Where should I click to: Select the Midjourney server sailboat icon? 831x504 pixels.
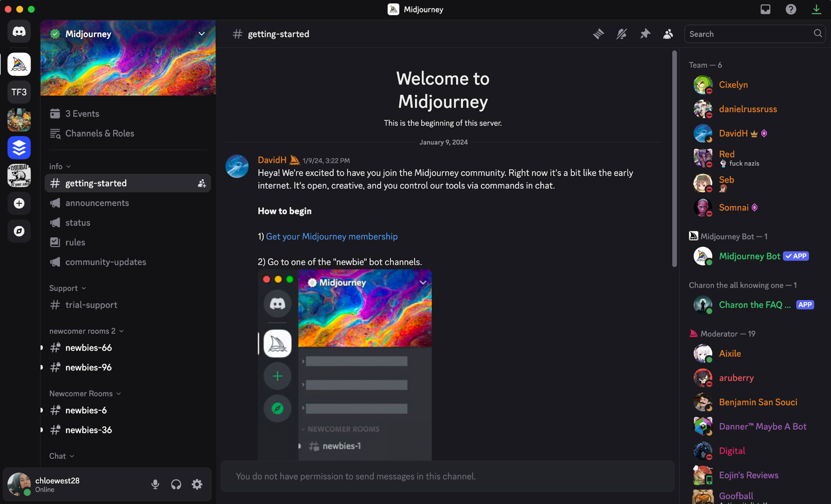pyautogui.click(x=19, y=64)
